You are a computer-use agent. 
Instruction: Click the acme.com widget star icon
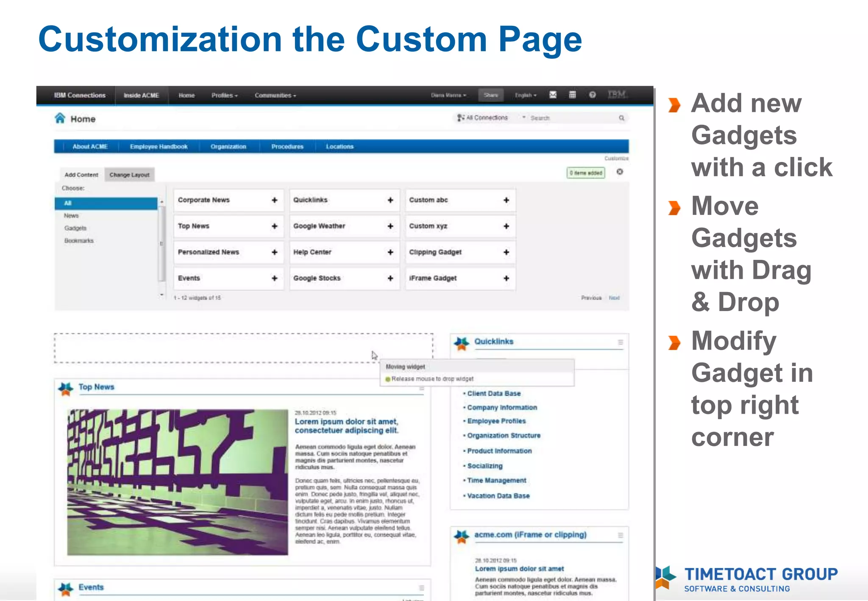[x=462, y=536]
